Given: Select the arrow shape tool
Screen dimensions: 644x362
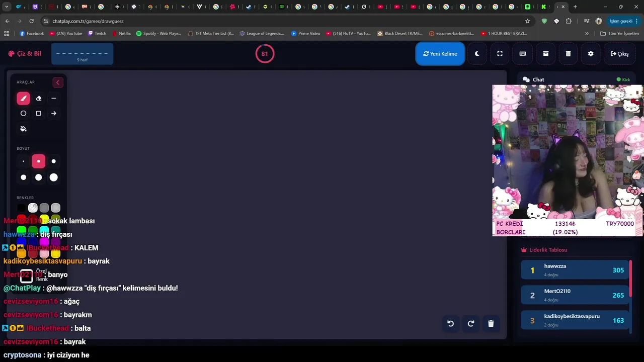Looking at the screenshot, I should coord(53,114).
